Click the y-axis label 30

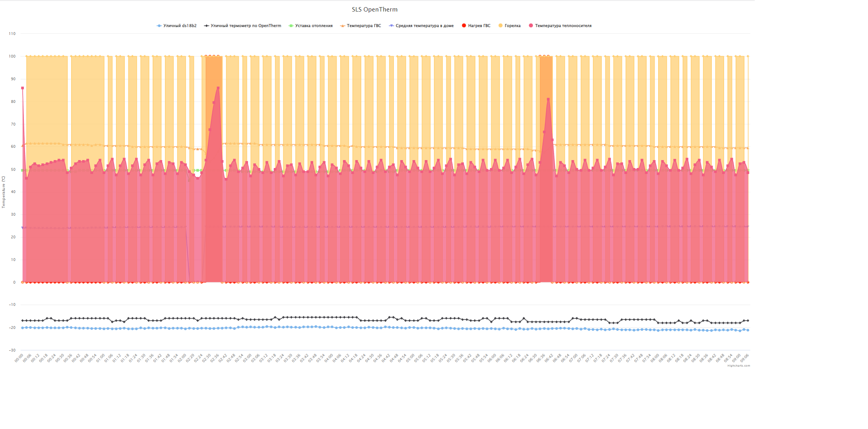[13, 214]
